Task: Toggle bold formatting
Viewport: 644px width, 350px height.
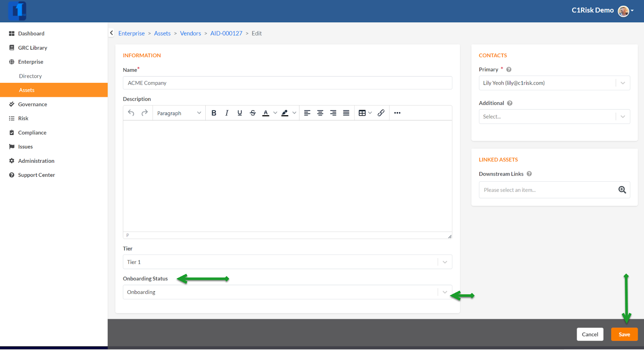Action: (214, 113)
